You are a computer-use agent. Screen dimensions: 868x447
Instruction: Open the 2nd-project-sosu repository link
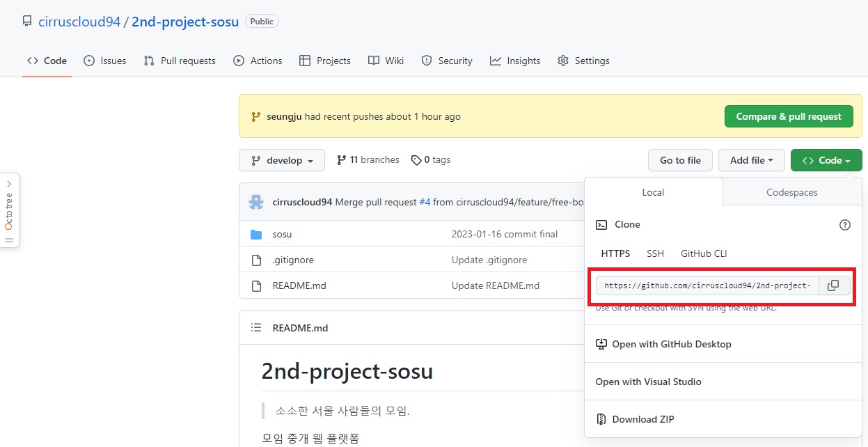pos(185,22)
